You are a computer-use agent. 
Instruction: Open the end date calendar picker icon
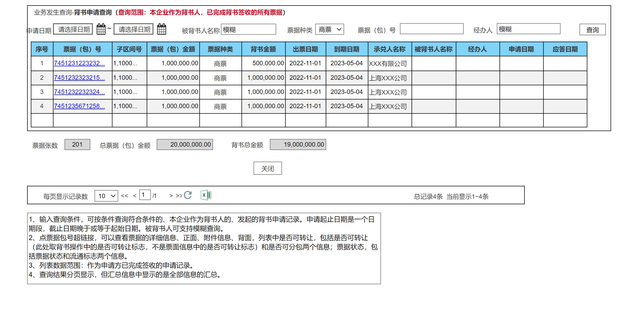(x=162, y=29)
